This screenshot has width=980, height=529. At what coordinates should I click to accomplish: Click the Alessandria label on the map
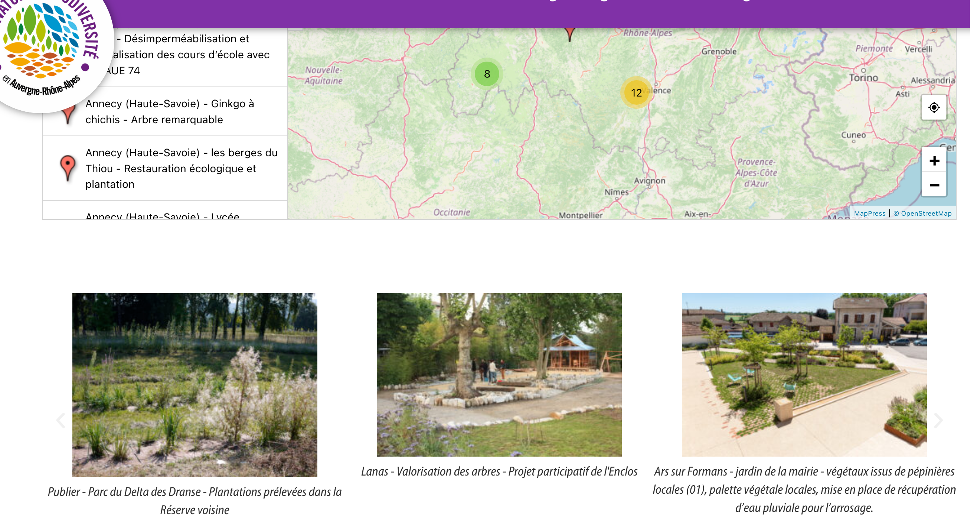932,80
